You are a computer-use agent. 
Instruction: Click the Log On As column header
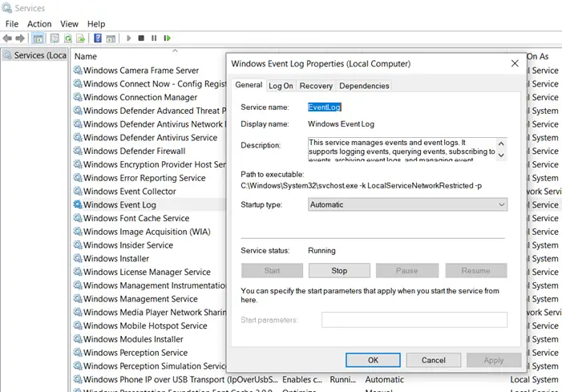(538, 56)
